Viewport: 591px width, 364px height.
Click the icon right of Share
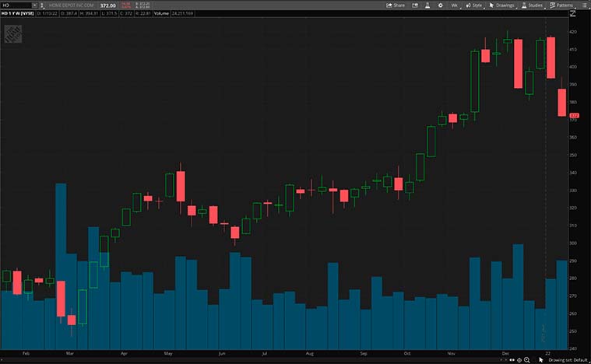[416, 5]
